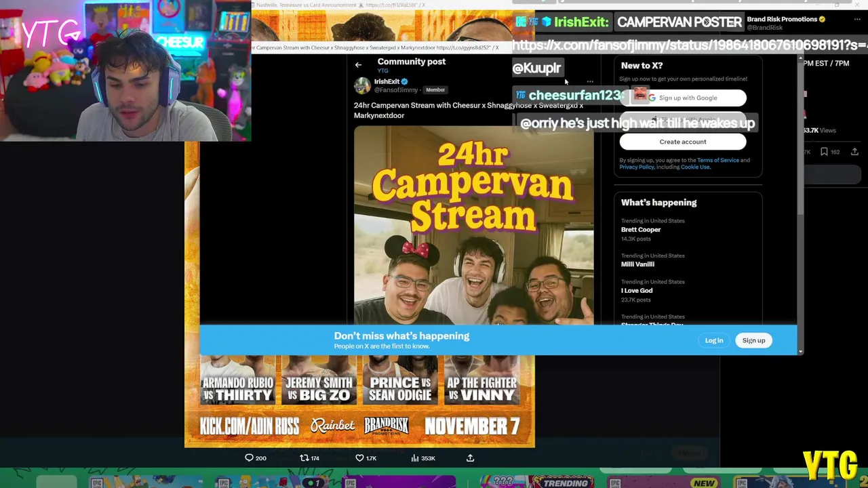Click the verified badge next to IrishExit
The height and width of the screenshot is (488, 868).
point(405,81)
